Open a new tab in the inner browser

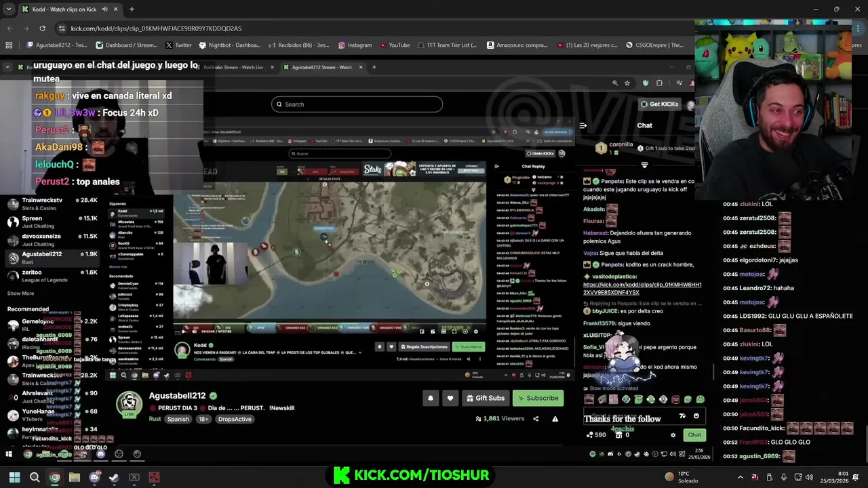[x=374, y=67]
